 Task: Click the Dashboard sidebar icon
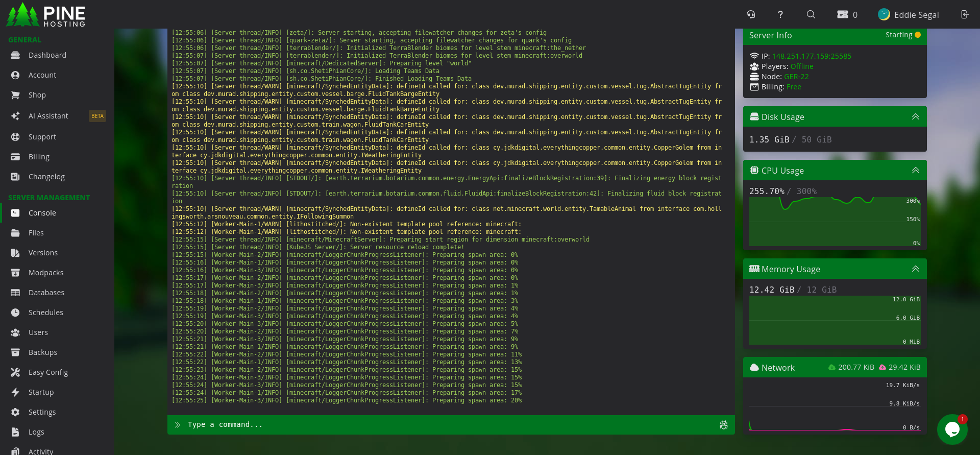point(15,55)
